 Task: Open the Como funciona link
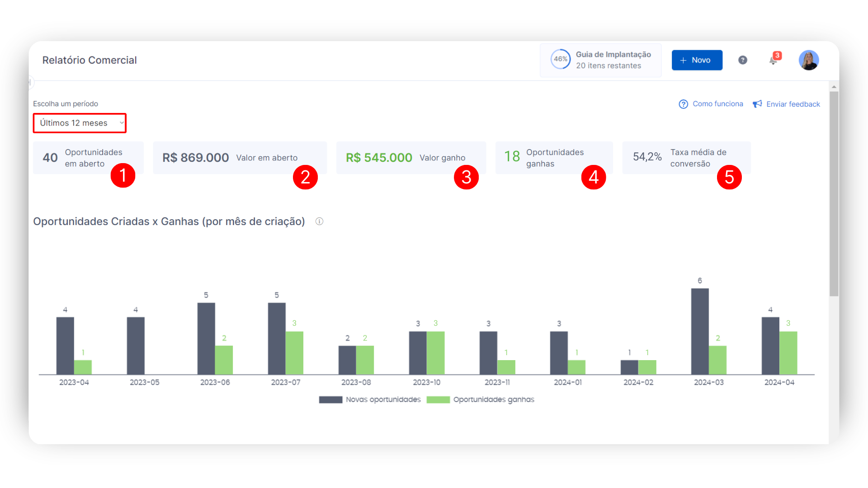click(717, 104)
